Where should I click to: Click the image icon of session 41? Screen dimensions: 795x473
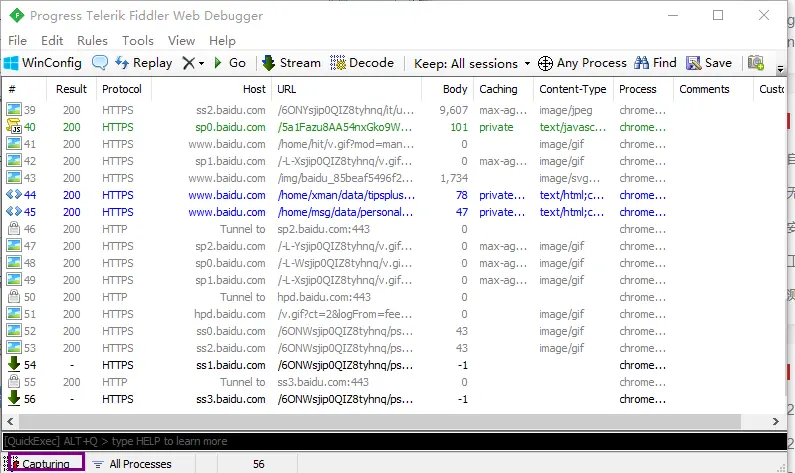pyautogui.click(x=14, y=143)
